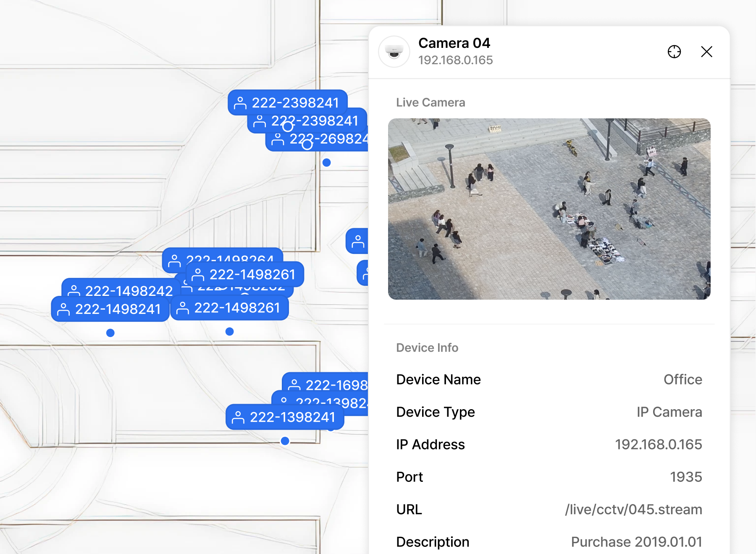
Task: Click the dome camera avatar icon
Action: click(394, 52)
